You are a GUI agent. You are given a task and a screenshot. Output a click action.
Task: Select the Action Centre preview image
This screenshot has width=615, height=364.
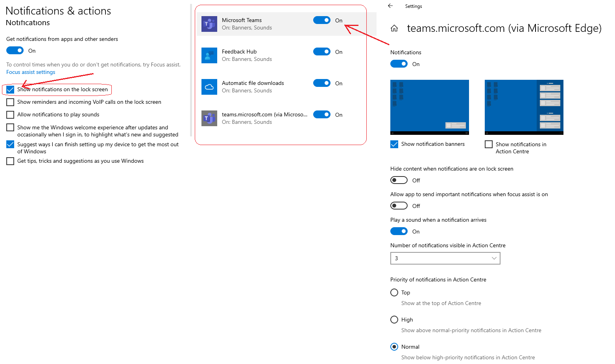pyautogui.click(x=524, y=107)
